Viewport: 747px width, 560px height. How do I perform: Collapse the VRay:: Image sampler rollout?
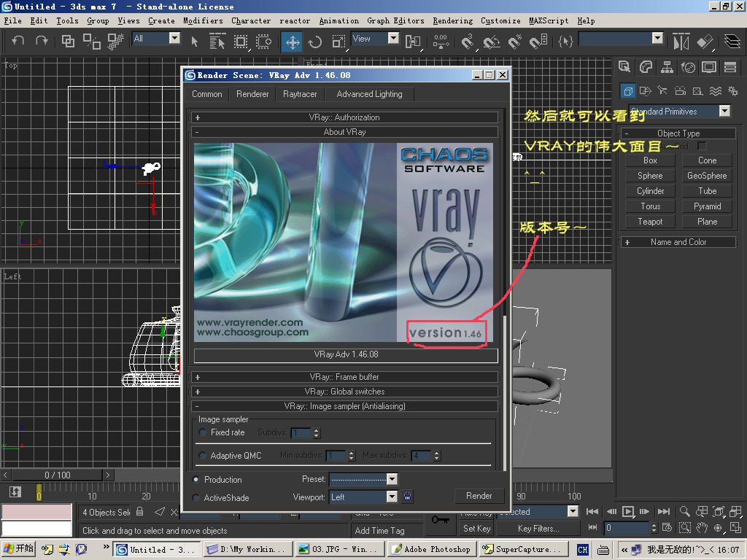pyautogui.click(x=344, y=406)
